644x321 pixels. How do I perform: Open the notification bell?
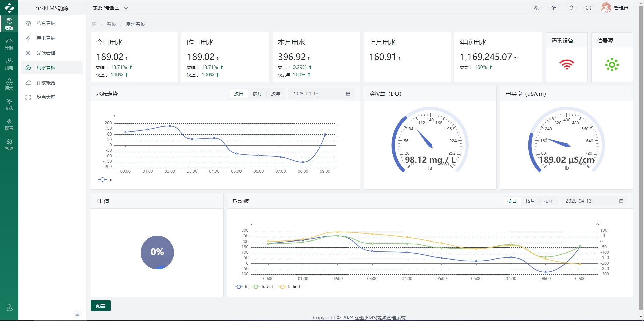[571, 8]
